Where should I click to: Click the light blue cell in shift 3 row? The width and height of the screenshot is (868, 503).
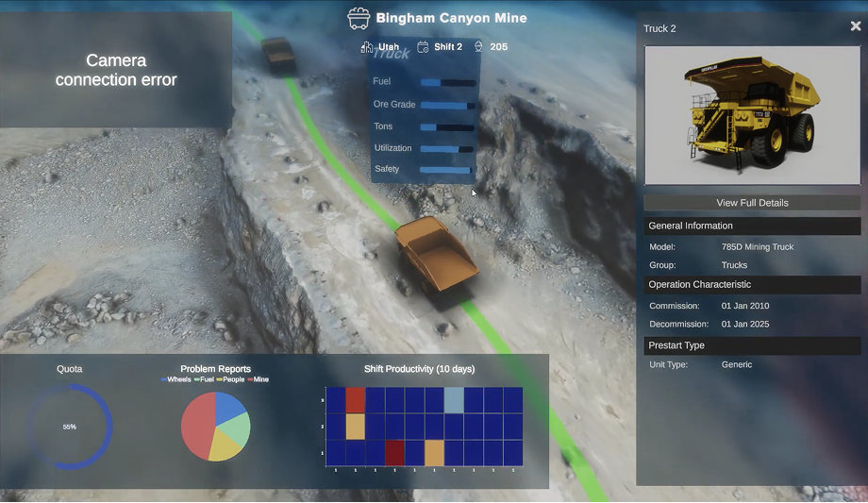[454, 400]
